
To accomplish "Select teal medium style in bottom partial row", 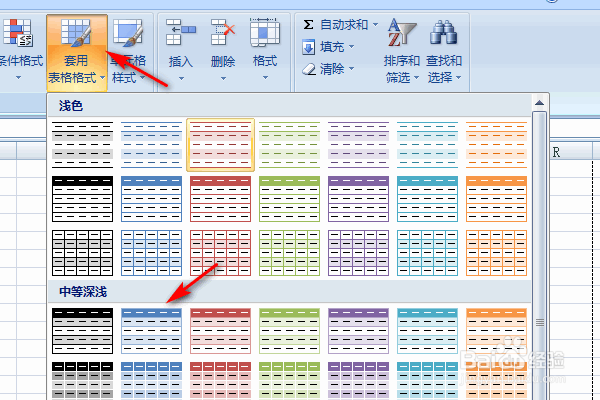I will coord(427,380).
